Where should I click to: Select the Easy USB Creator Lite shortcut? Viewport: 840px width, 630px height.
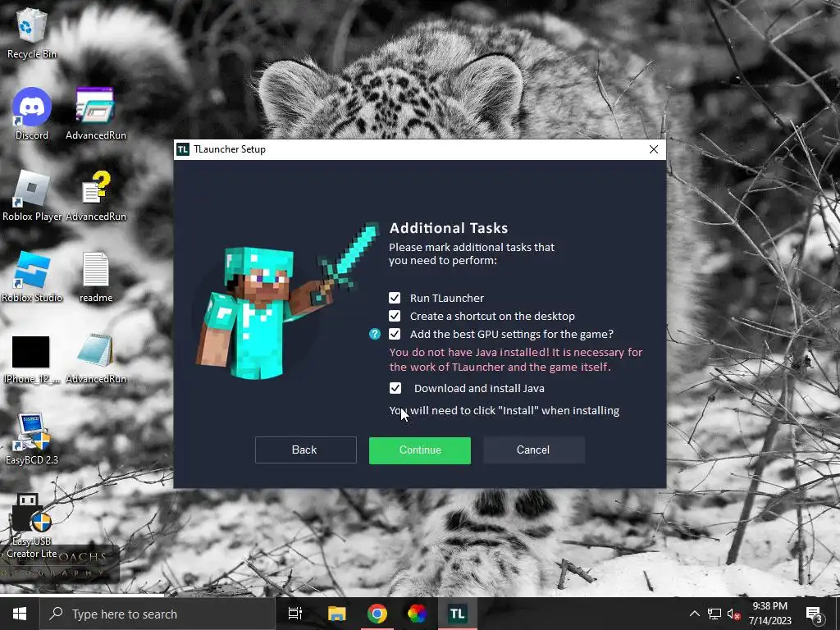coord(32,526)
